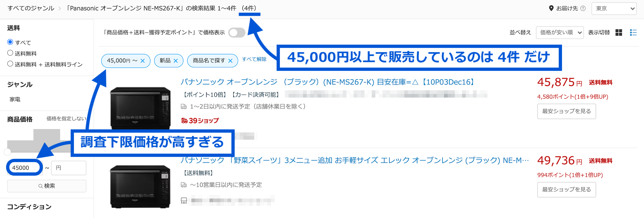Switch to grid view display

618,32
